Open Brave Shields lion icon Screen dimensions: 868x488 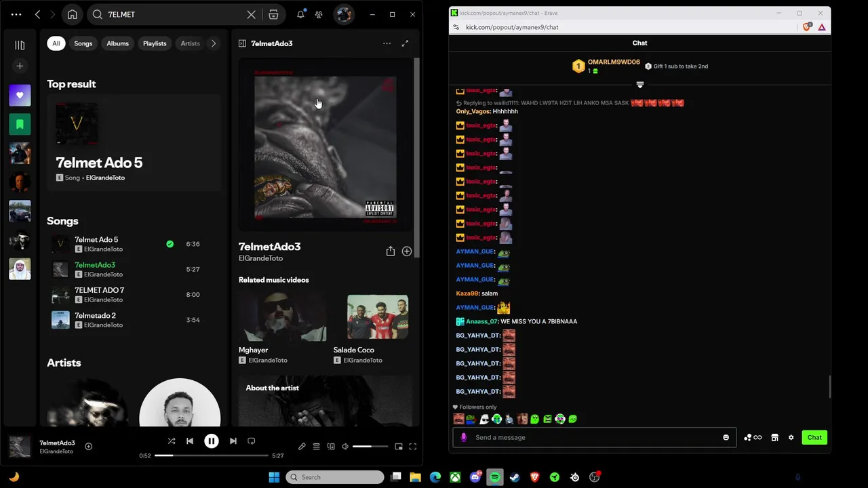(x=806, y=27)
